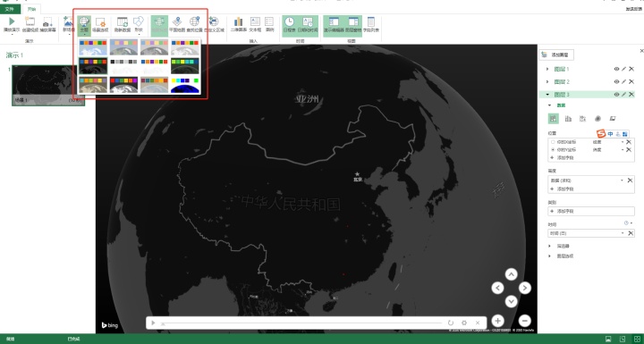
Task: Toggle the 日程表 timeline button
Action: tap(290, 25)
